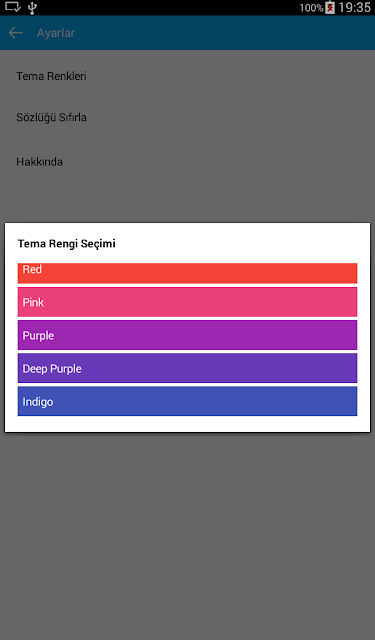Select the Pink theme color bar
Screen dimensions: 375x640
coord(187,302)
